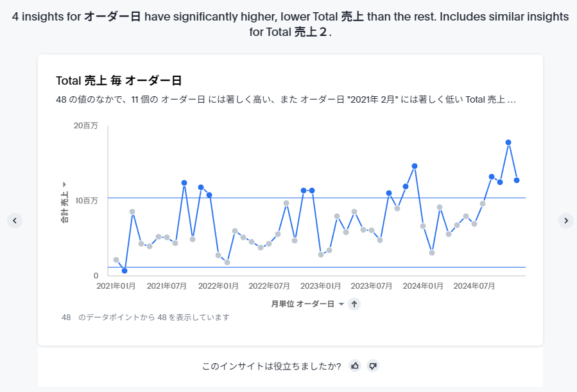Viewport: 577px width, 392px height.
Task: Click the upper horizontal threshold line
Action: point(321,198)
